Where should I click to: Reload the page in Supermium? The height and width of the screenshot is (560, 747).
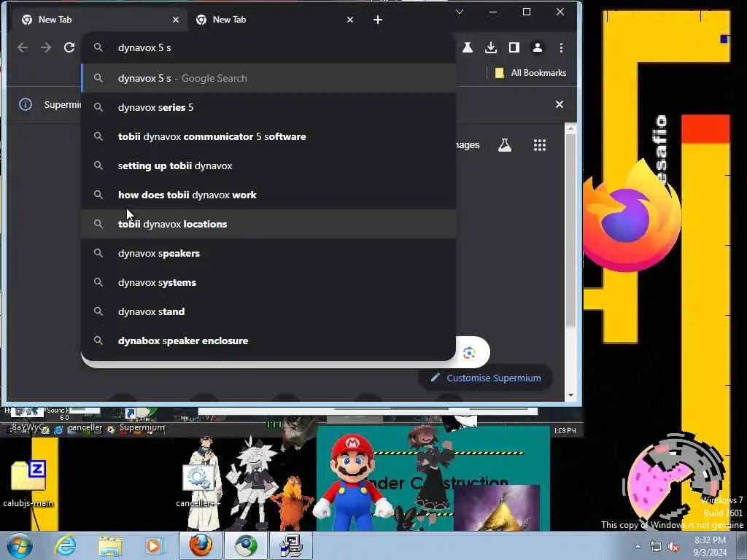coord(69,47)
